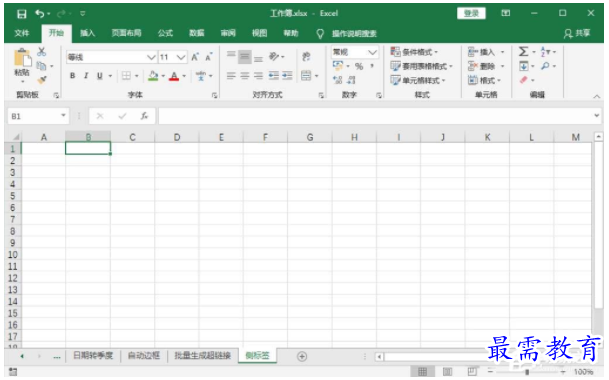This screenshot has width=609, height=380.
Task: Switch to Page Layout tab (页面布局)
Action: 126,33
